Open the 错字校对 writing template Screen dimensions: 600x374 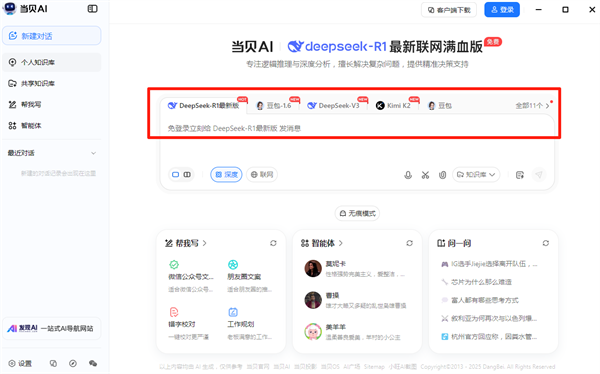(x=189, y=324)
